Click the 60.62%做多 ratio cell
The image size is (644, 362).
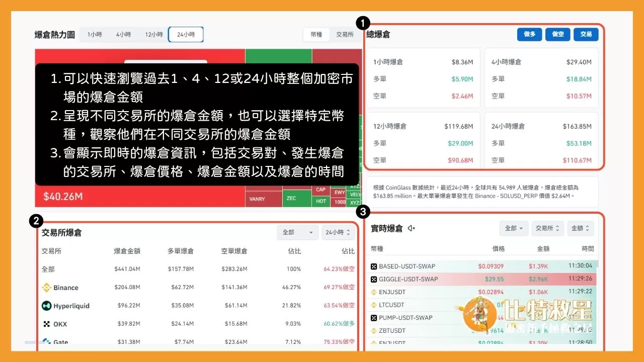[339, 324]
